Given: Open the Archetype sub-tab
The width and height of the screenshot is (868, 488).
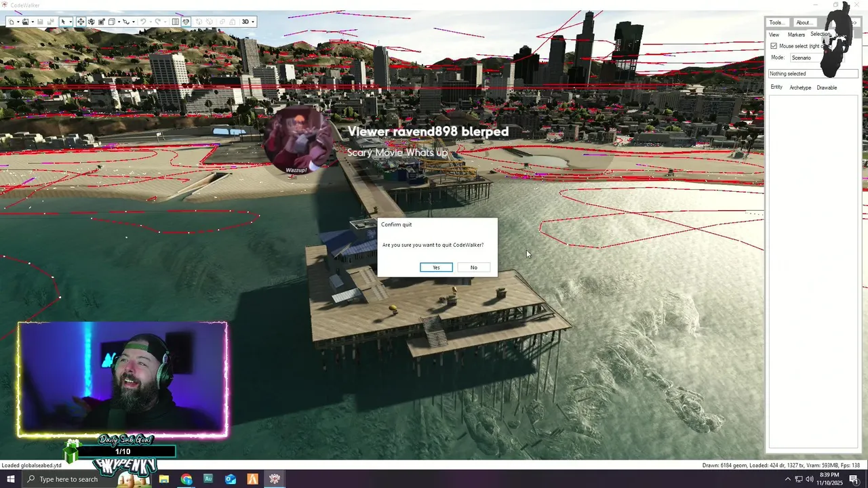Looking at the screenshot, I should coord(800,87).
